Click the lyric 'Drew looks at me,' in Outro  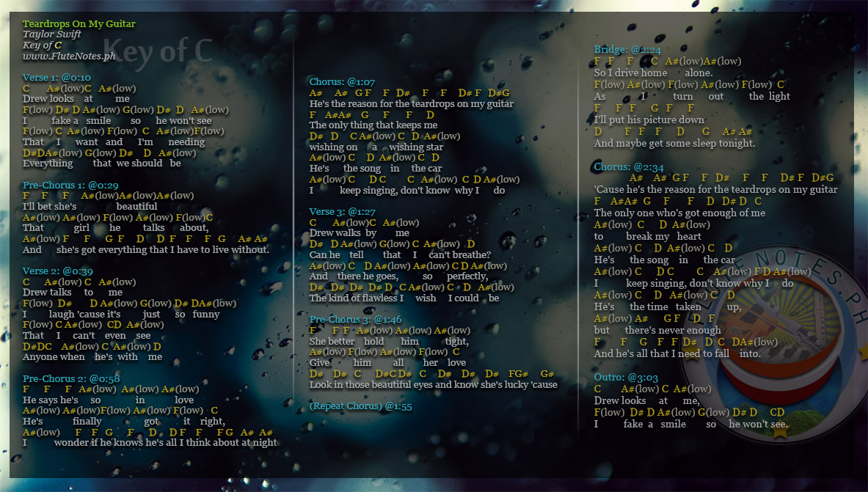pos(646,400)
